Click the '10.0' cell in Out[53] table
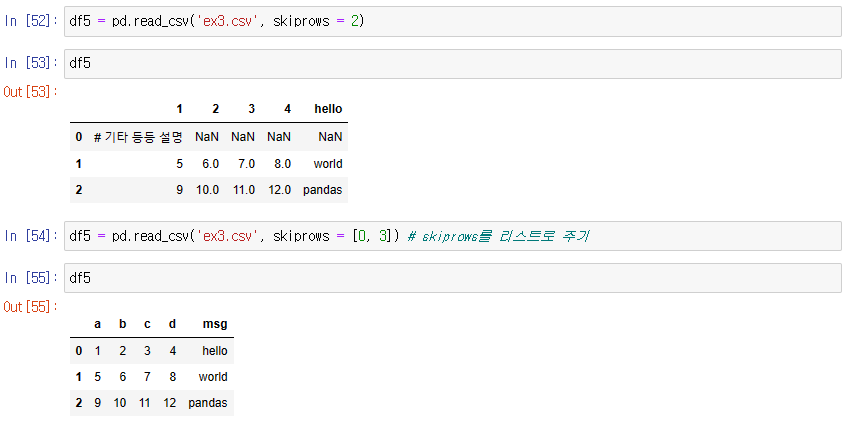 (207, 190)
